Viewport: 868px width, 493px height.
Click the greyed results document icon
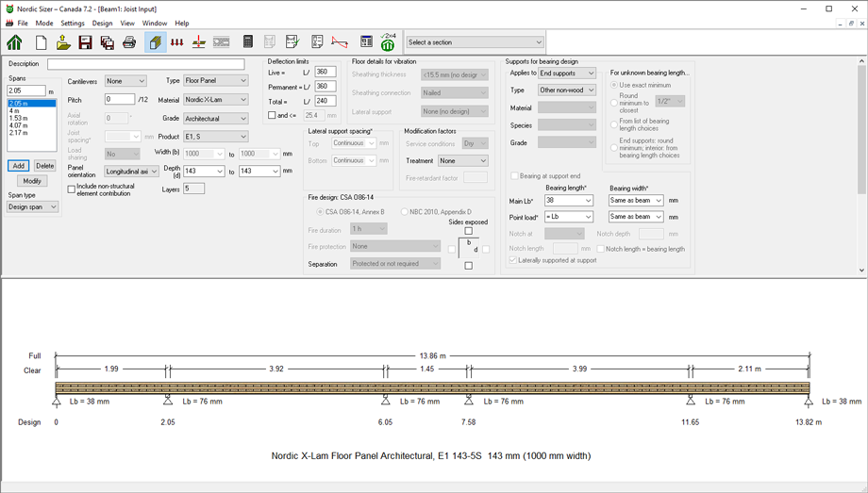coord(270,42)
